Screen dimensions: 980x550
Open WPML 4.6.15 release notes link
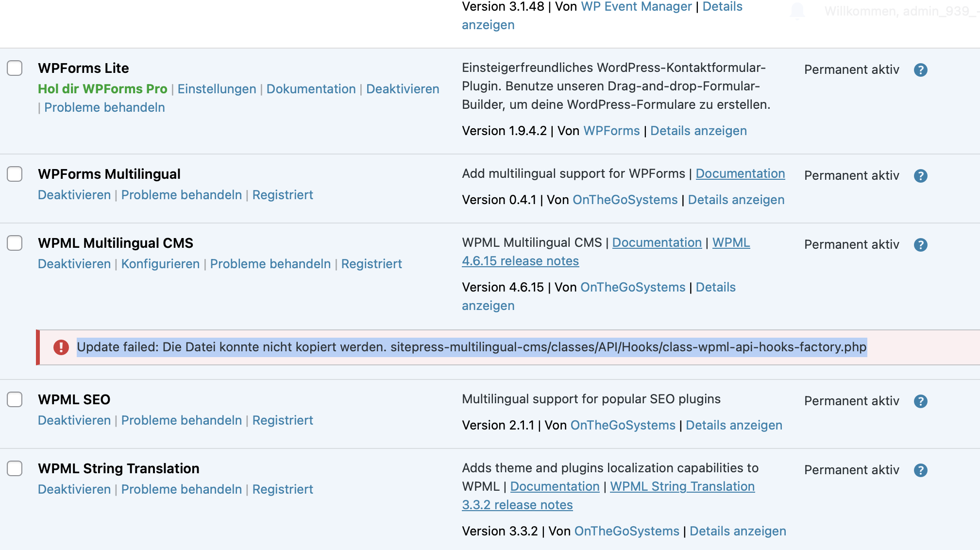click(x=520, y=261)
